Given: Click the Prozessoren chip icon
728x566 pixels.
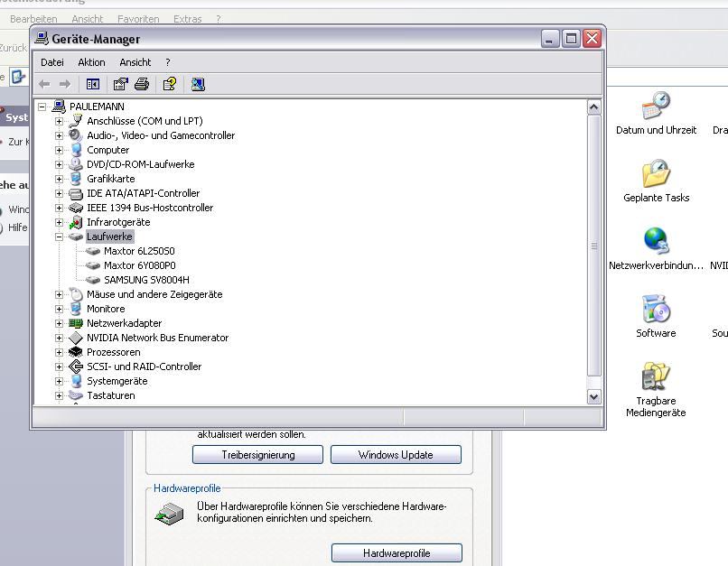Looking at the screenshot, I should tap(75, 352).
